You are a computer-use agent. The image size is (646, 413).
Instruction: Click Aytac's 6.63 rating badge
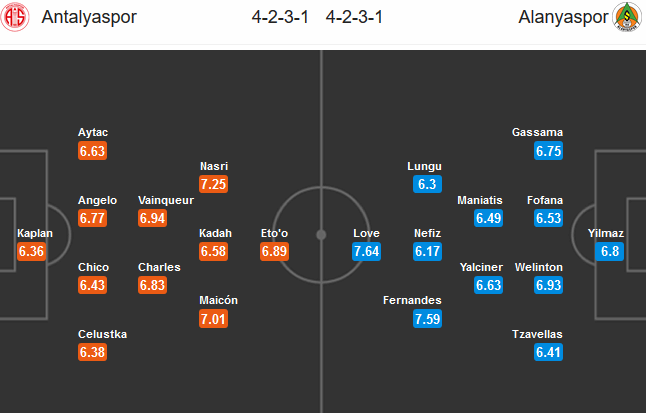point(92,151)
